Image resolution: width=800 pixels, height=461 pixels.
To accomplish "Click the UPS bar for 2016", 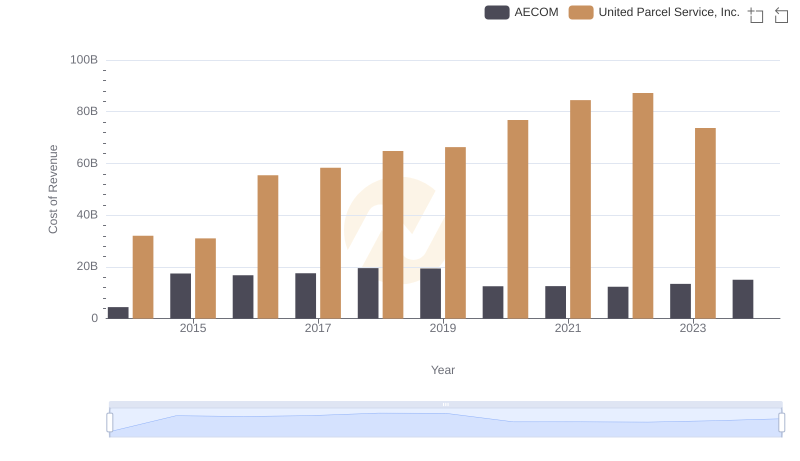I will pos(268,247).
